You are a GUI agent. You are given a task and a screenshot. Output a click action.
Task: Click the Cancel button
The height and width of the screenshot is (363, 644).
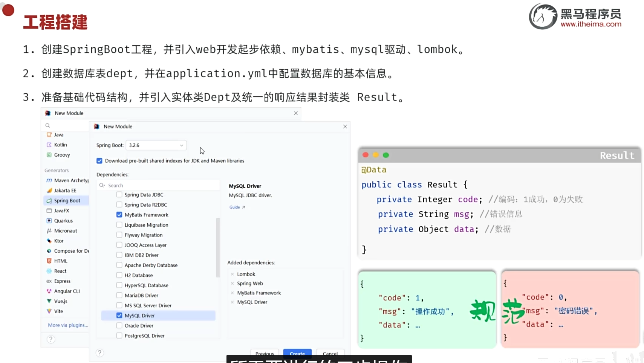(330, 353)
